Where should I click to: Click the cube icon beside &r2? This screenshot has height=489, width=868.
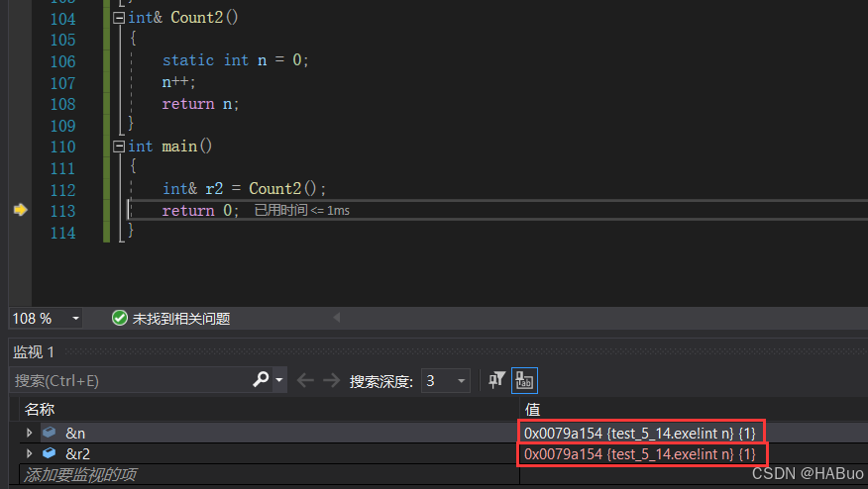pos(50,453)
